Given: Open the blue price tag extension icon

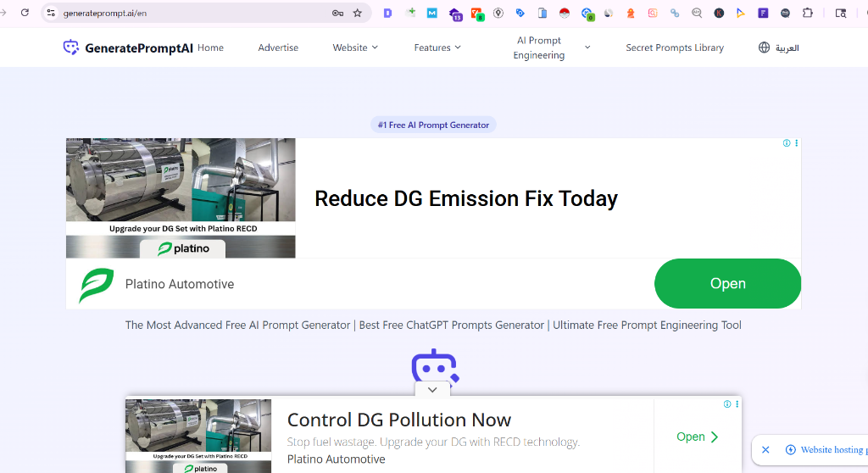Looking at the screenshot, I should click(520, 13).
